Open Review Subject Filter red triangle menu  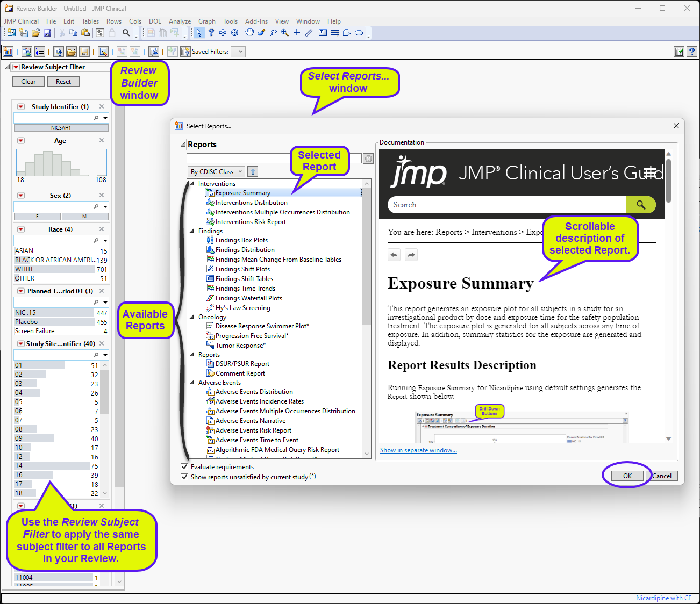point(16,67)
